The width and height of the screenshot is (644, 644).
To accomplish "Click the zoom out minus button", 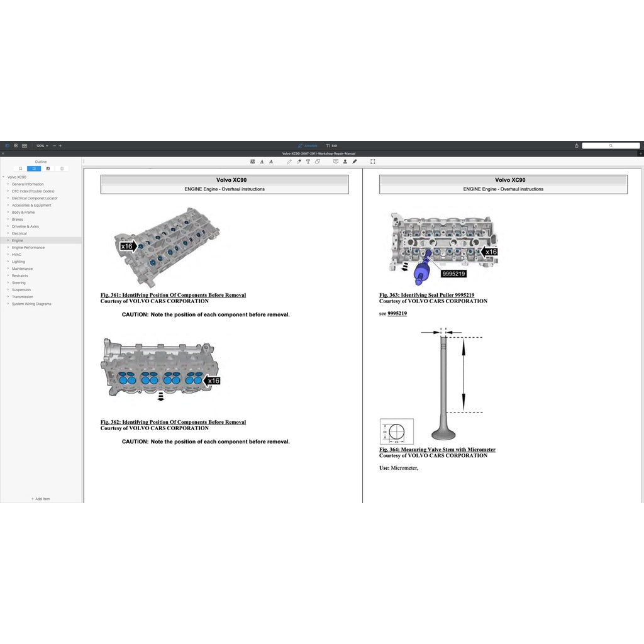I will [x=54, y=145].
